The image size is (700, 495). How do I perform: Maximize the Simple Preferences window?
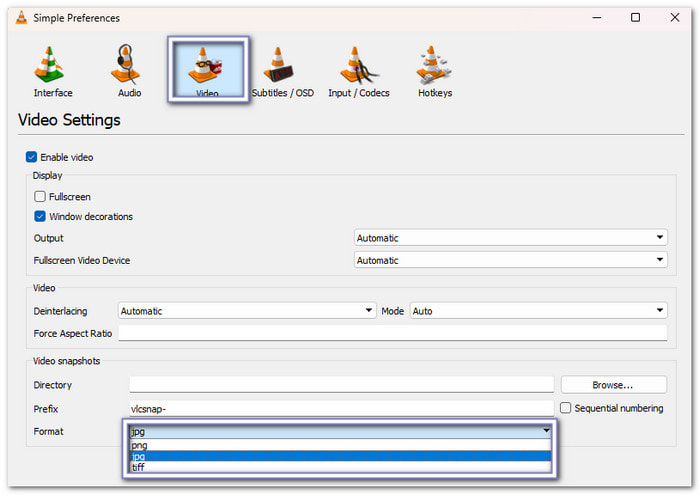[635, 18]
